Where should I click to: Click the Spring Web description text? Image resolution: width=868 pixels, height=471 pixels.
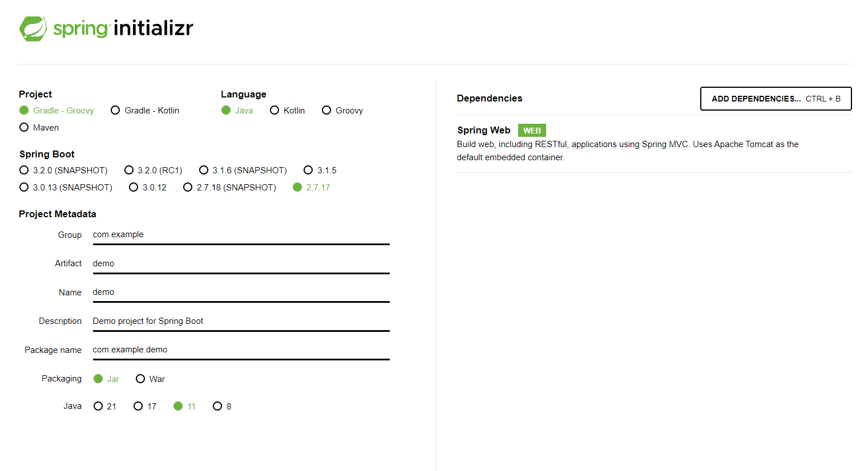pos(628,151)
